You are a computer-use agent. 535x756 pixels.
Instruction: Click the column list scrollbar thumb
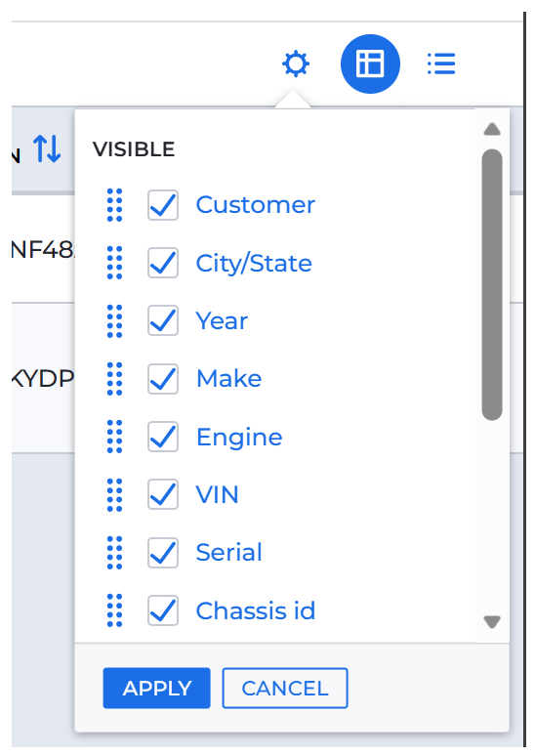(492, 284)
